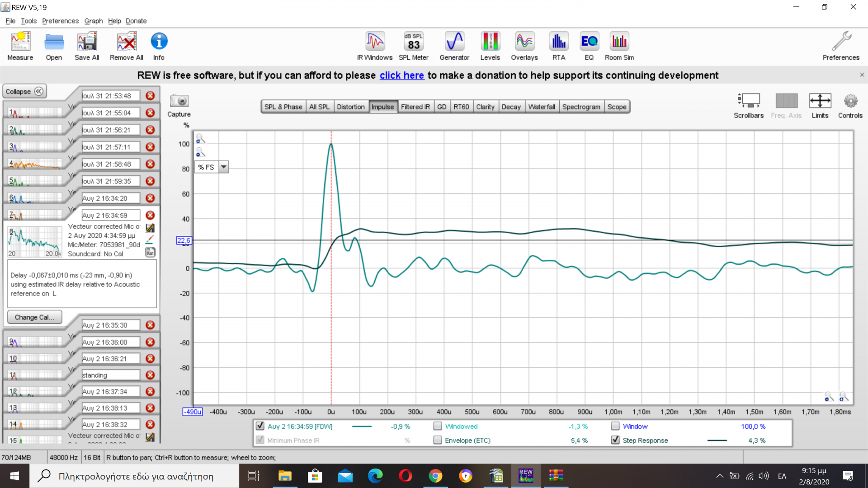Remove the 'standing' measurement with red X
868x488 pixels.
pyautogui.click(x=151, y=375)
